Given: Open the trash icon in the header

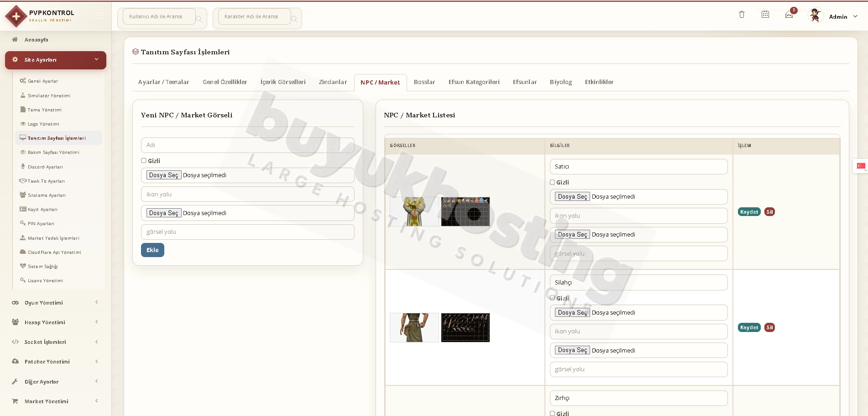Looking at the screenshot, I should pos(742,15).
